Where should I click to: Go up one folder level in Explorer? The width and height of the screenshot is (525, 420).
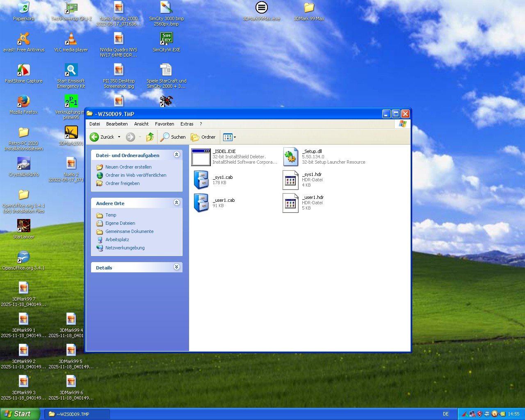pyautogui.click(x=150, y=137)
